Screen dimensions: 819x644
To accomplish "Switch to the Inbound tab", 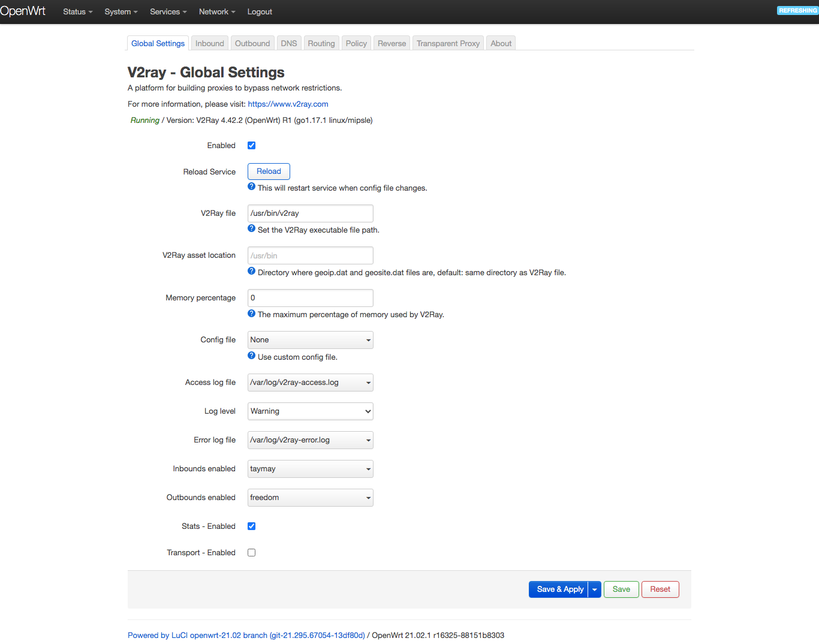I will tap(210, 43).
